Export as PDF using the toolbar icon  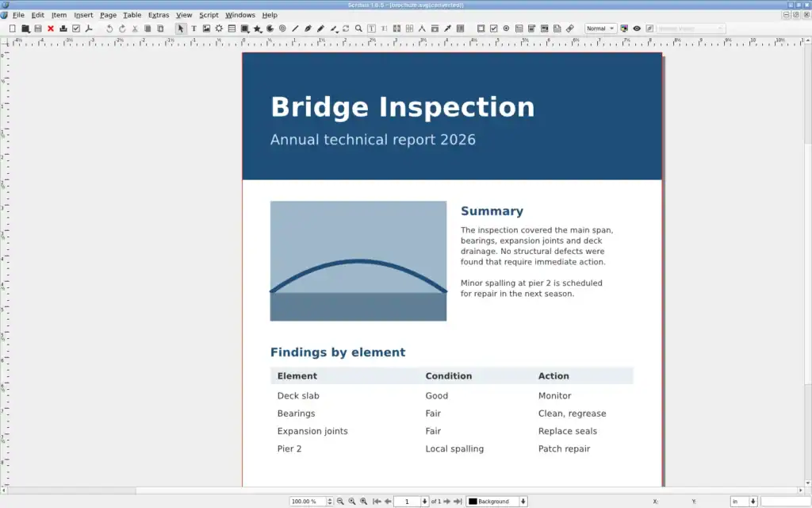89,29
